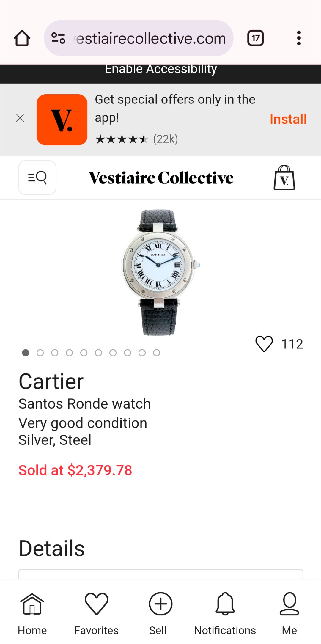
Task: Select the second image carousel dot
Action: coord(40,353)
